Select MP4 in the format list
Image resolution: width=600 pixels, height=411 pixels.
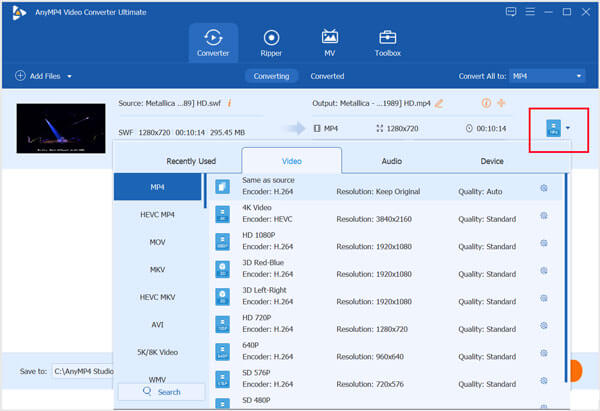(x=157, y=187)
